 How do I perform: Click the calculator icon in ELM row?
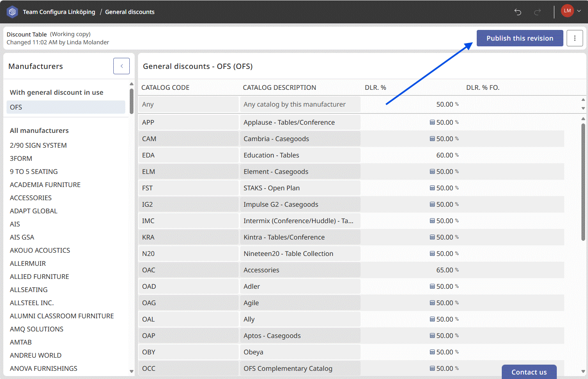coord(432,171)
